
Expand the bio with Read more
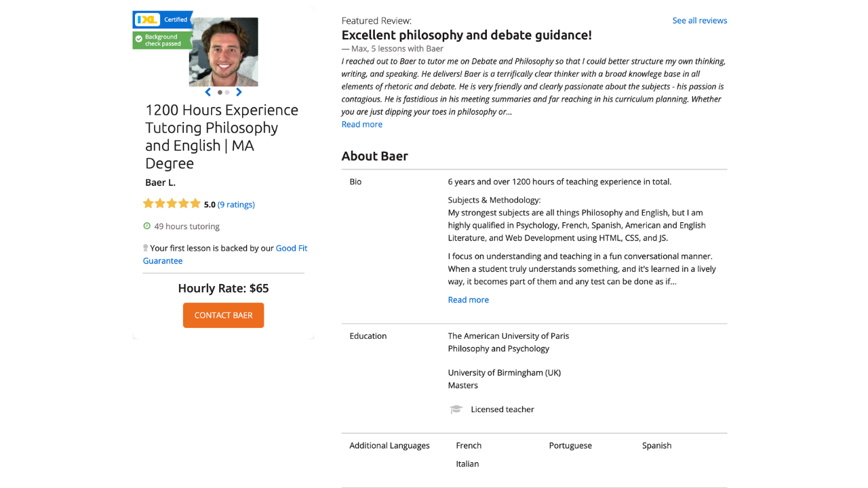click(469, 300)
